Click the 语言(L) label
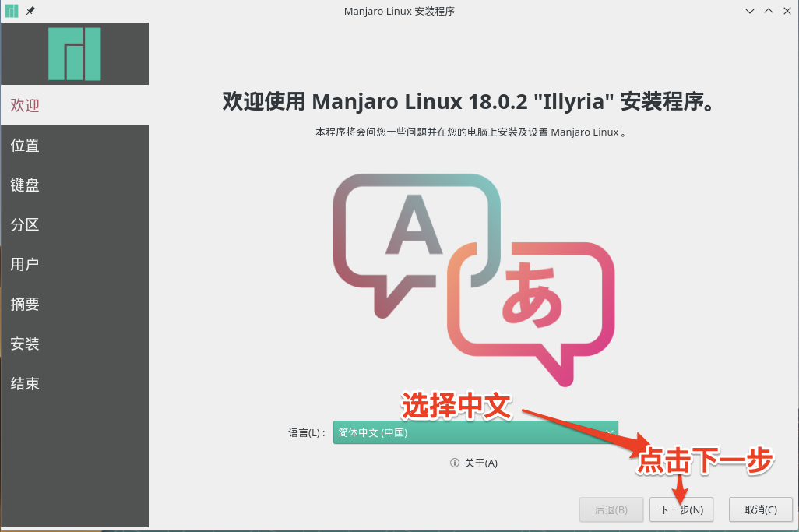This screenshot has width=799, height=532. tap(306, 432)
